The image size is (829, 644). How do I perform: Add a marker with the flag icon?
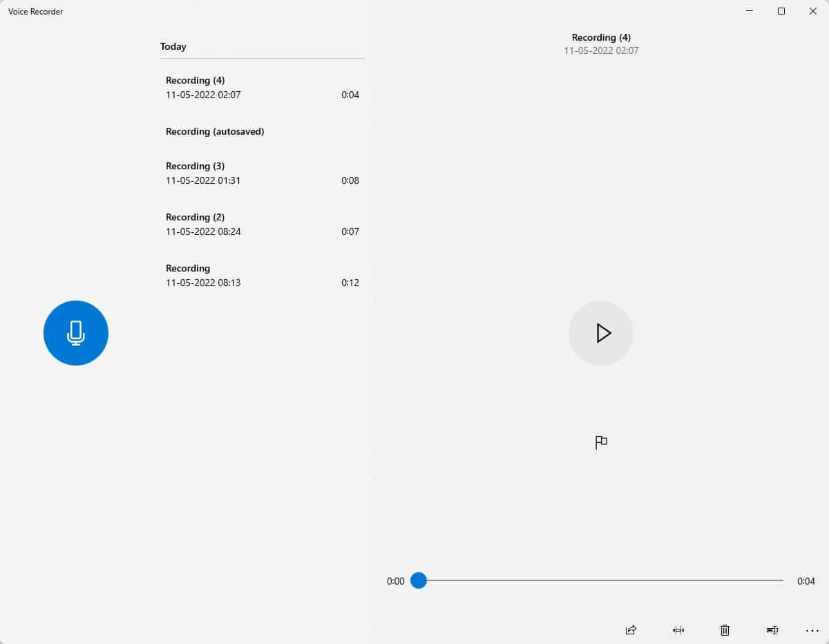(601, 442)
